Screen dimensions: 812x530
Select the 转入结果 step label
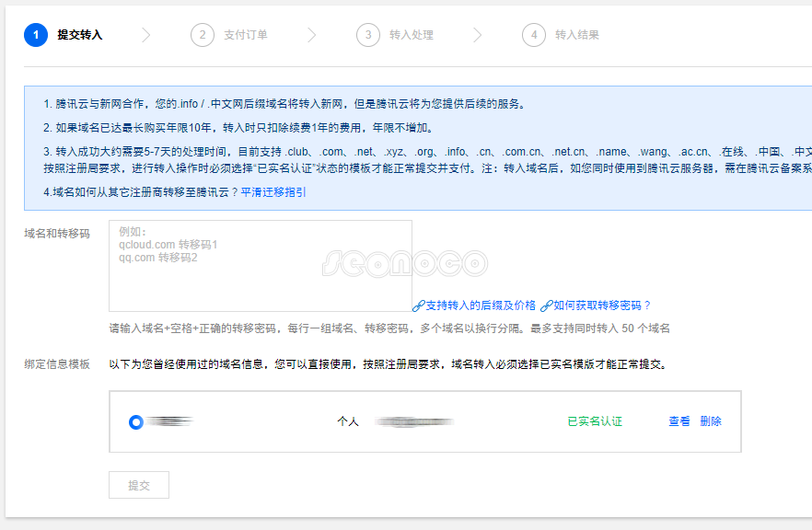[577, 35]
